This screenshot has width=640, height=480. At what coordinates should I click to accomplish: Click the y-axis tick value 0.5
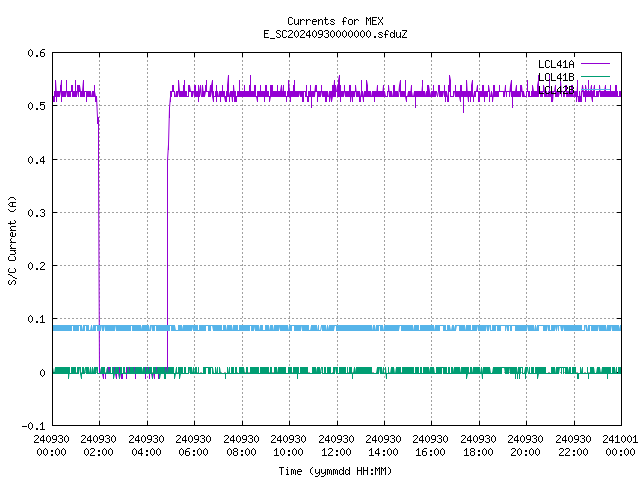36,106
